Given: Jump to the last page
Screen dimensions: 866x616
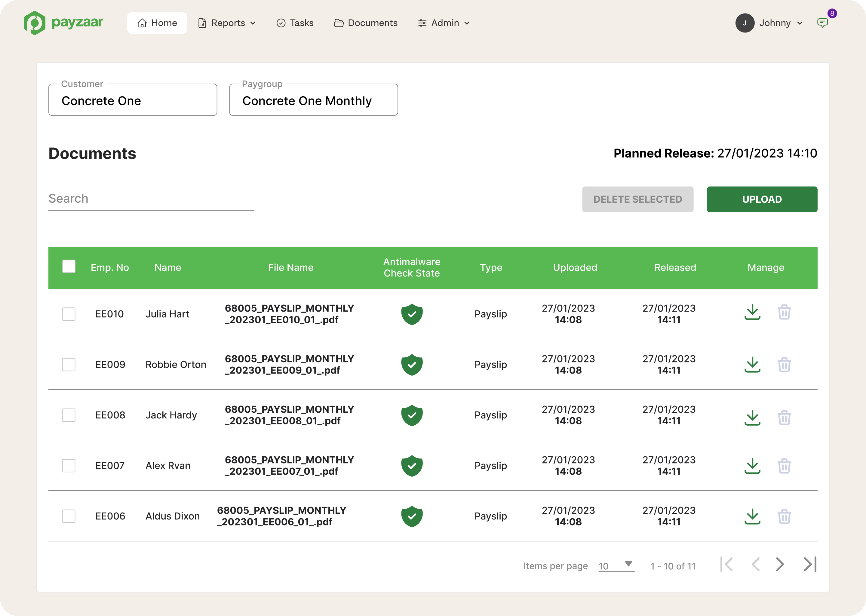Looking at the screenshot, I should point(810,564).
